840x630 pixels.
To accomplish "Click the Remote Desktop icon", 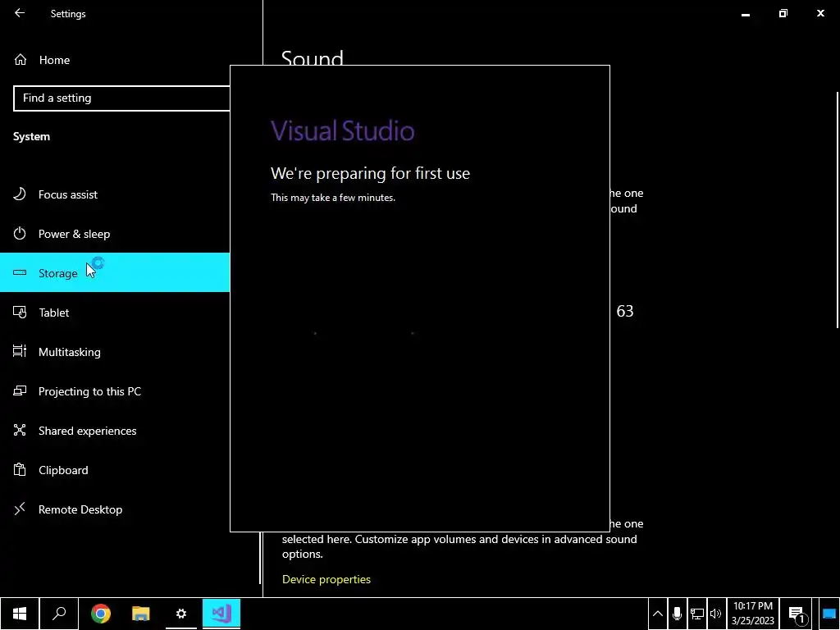I will coord(20,509).
